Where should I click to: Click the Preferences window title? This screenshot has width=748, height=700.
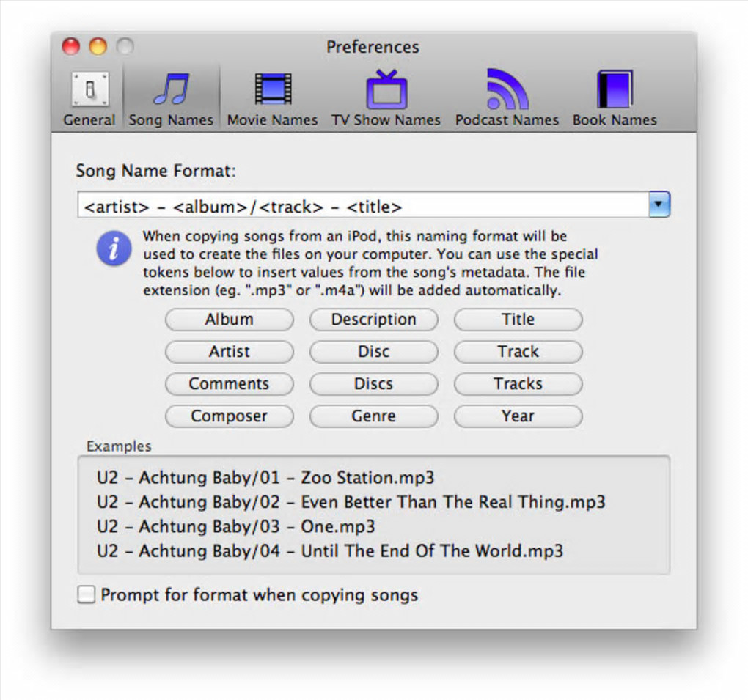click(373, 47)
